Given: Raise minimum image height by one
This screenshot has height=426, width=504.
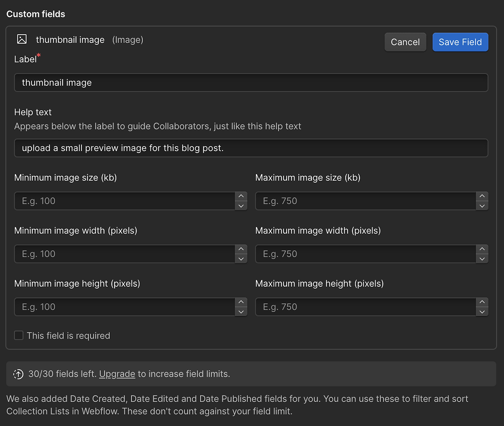Looking at the screenshot, I should click(241, 302).
